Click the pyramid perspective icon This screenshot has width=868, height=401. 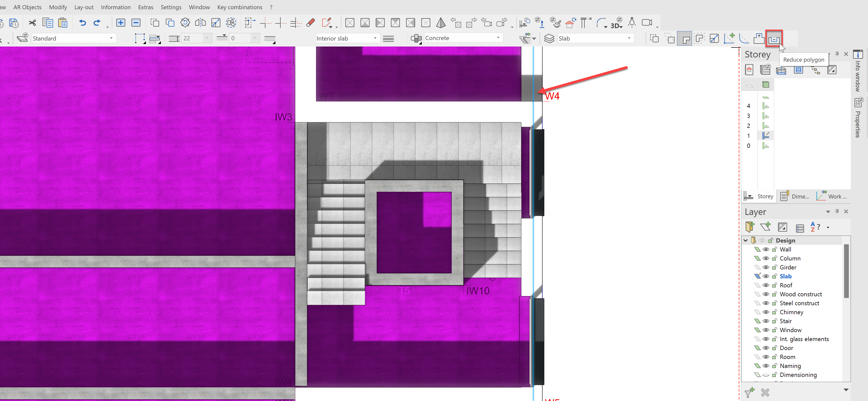(x=441, y=23)
